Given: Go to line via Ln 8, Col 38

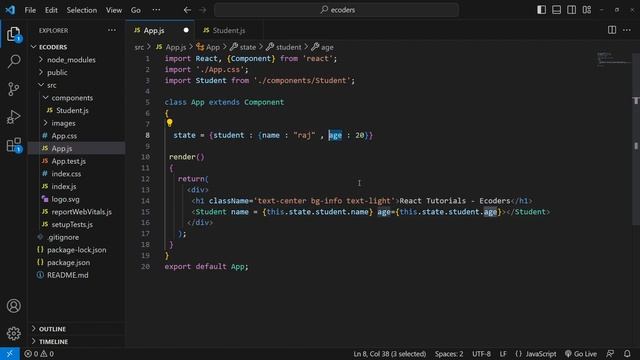Looking at the screenshot, I should pos(390,354).
